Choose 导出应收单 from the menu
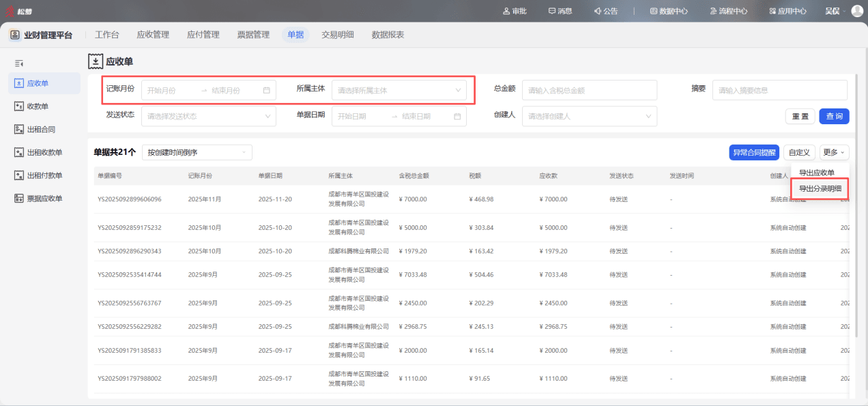 (x=817, y=172)
